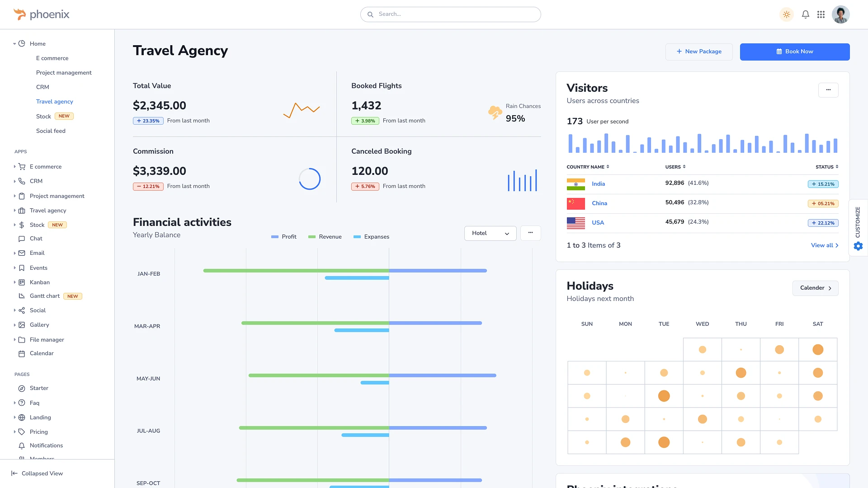The height and width of the screenshot is (488, 868).
Task: Click the E commerce cart icon in Apps
Action: click(22, 167)
